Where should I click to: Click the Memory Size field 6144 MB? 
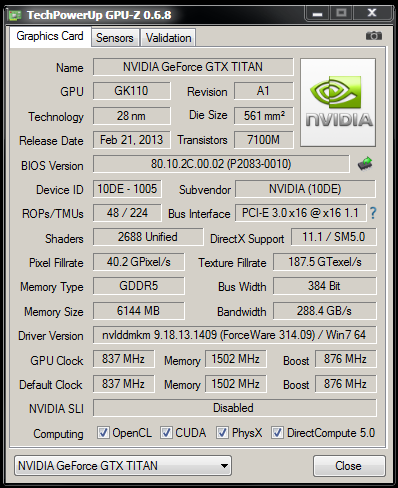138,311
